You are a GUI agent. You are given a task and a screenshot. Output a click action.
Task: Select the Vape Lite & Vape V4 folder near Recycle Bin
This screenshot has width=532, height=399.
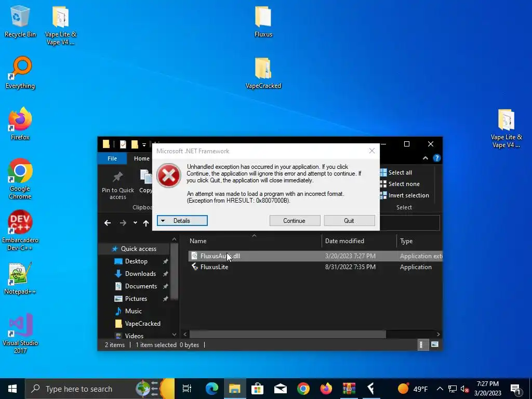point(61,25)
